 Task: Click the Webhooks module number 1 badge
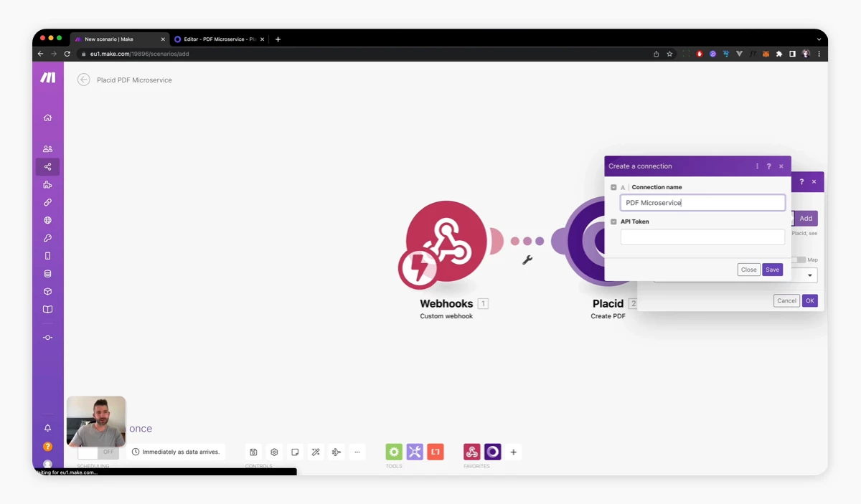pyautogui.click(x=483, y=303)
